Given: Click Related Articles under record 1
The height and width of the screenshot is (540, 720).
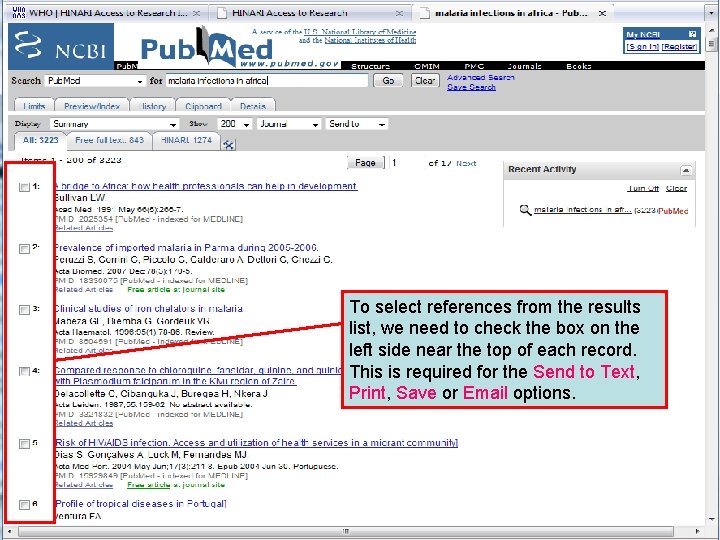Looking at the screenshot, I should 83,228.
